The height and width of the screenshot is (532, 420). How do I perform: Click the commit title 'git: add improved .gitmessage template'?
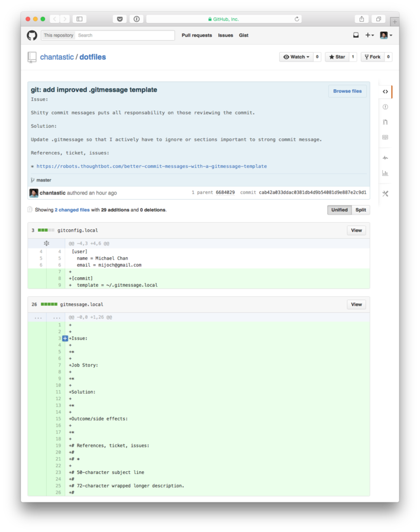[x=94, y=90]
